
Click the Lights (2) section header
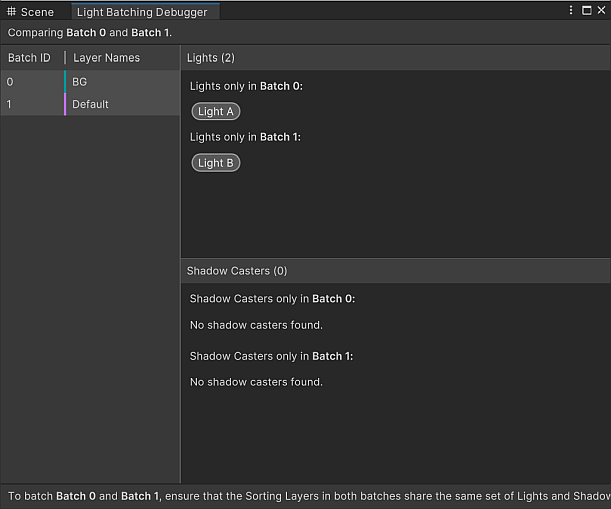pyautogui.click(x=210, y=58)
